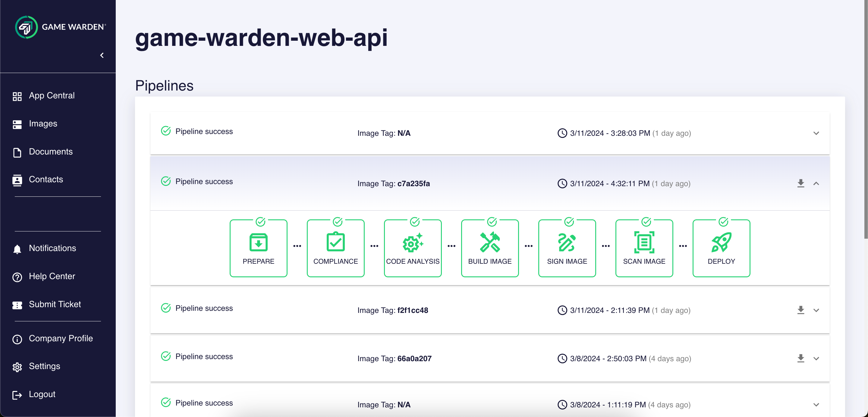
Task: Click the success checkmark on c7a235fa row
Action: click(x=166, y=181)
